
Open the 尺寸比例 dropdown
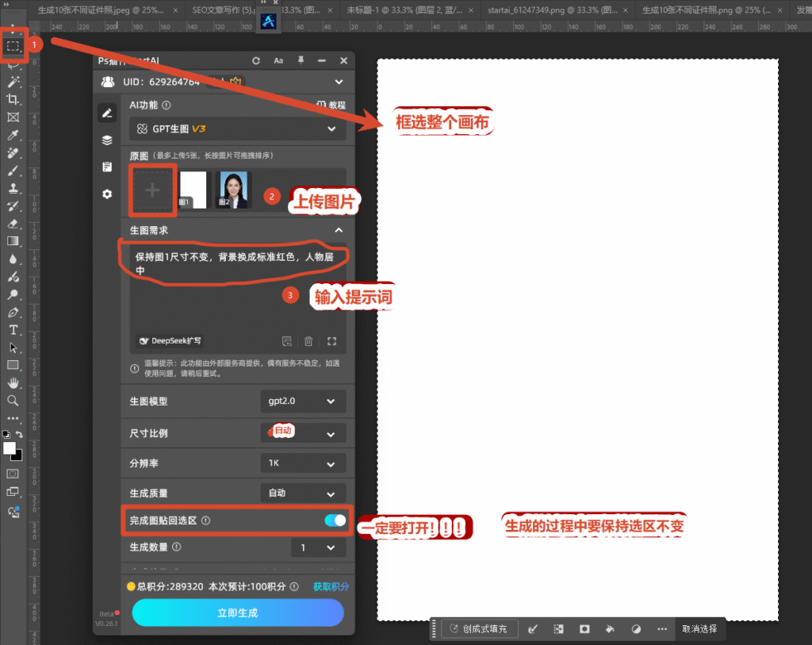coord(303,433)
